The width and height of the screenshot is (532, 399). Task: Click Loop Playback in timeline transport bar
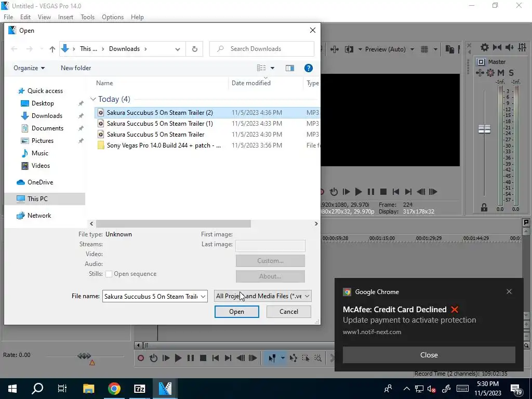coord(153,358)
